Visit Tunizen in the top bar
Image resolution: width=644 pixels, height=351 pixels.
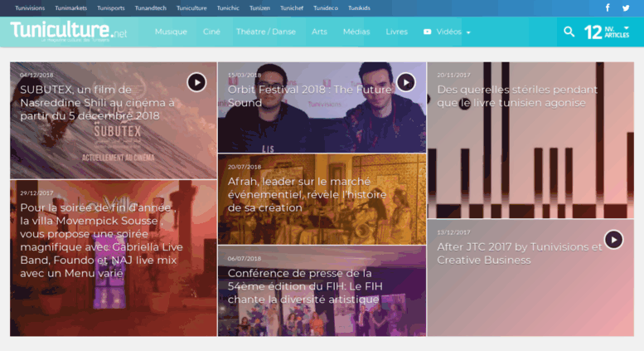click(x=259, y=7)
